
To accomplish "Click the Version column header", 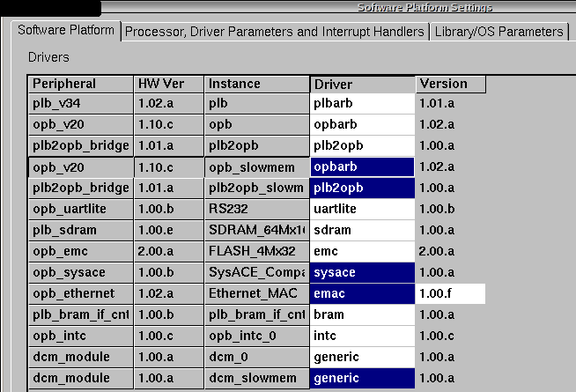I will 451,85.
